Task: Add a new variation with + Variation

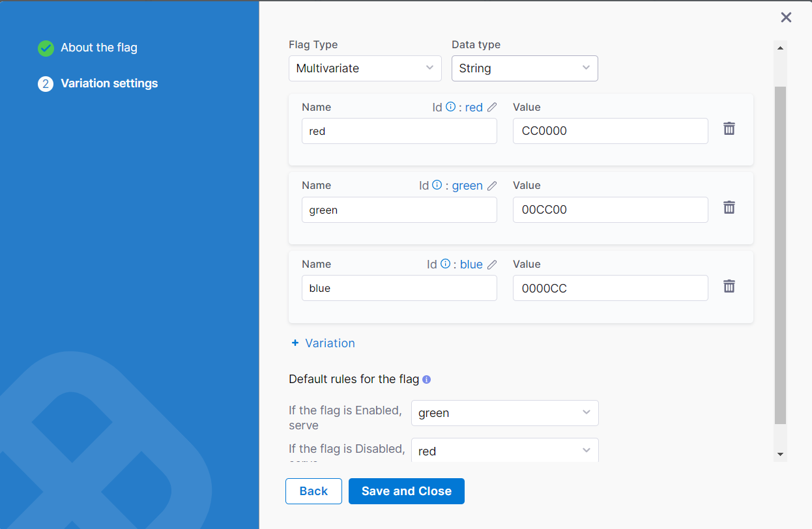Action: [x=323, y=343]
